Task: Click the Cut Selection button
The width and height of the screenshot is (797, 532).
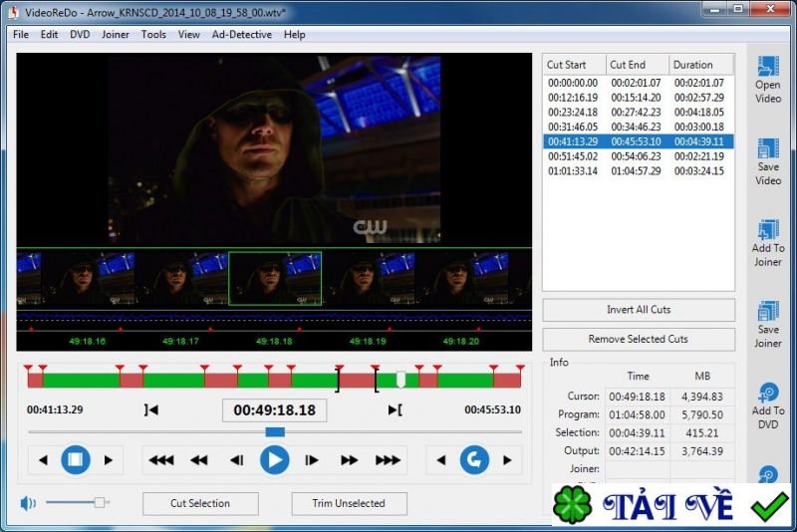Action: click(200, 503)
